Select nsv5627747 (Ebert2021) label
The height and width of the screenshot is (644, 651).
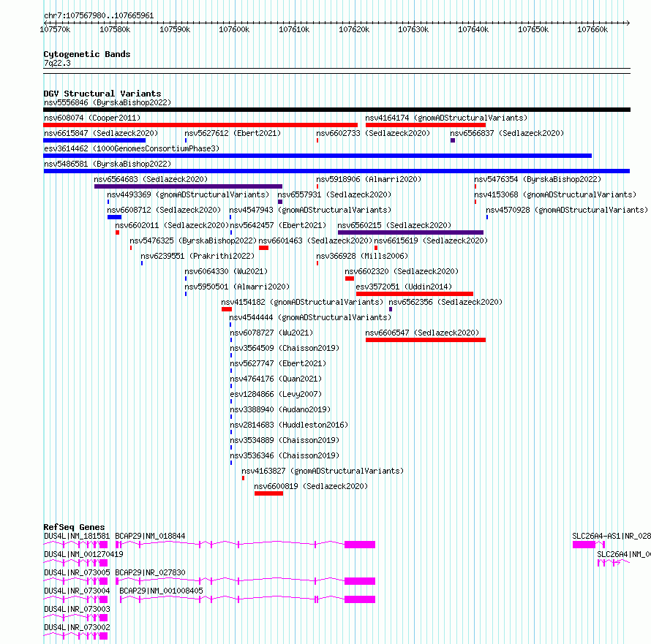coord(278,363)
